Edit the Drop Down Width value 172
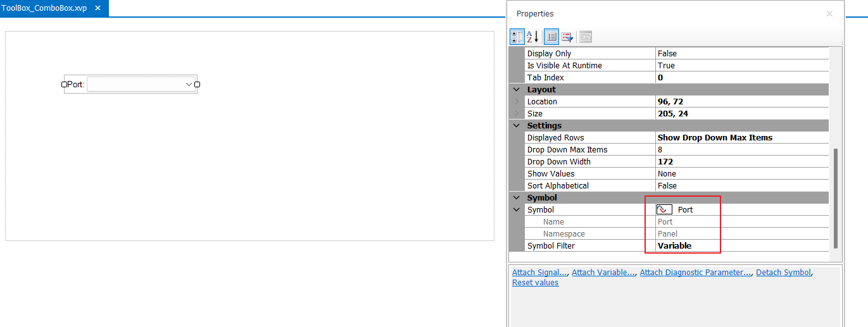 [x=742, y=162]
